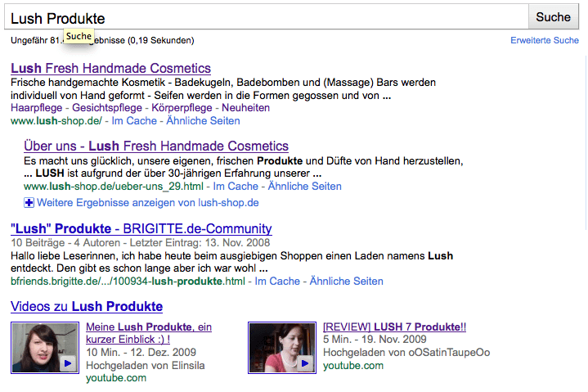This screenshot has width=588, height=392.
Task: Open Im Cache for ueber-uns page
Action: pos(236,186)
